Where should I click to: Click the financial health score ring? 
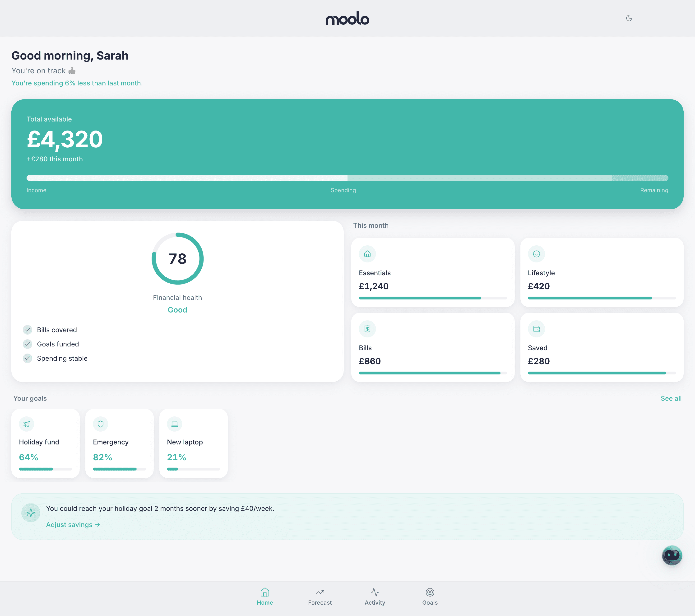click(177, 258)
